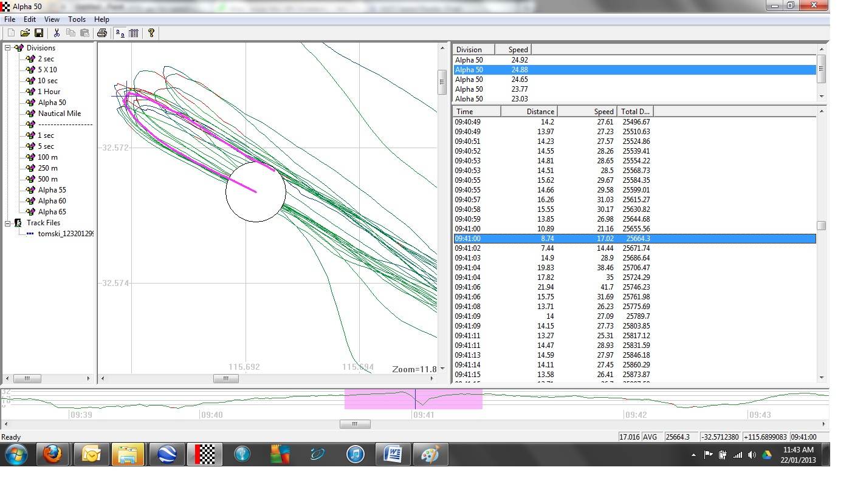Screen dimensions: 852x504
Task: Toggle the grid table view toolbar button
Action: pos(134,33)
